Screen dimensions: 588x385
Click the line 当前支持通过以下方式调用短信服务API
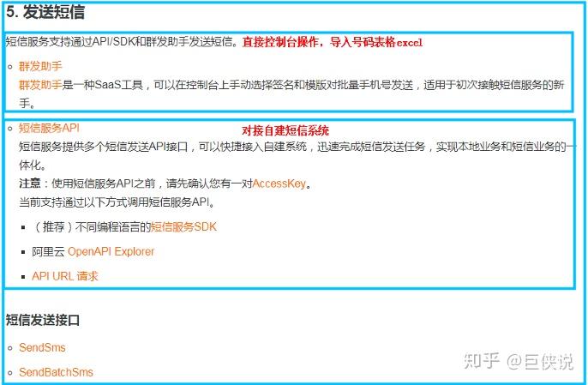tap(117, 202)
